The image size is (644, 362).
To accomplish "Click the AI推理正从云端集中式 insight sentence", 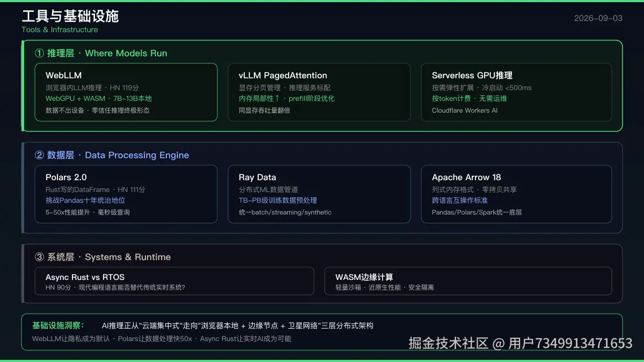I will (238, 326).
